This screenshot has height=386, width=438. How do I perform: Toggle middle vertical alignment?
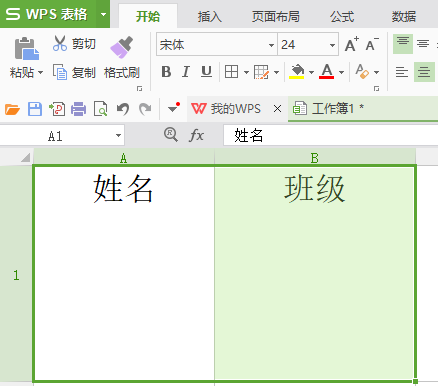tap(423, 44)
